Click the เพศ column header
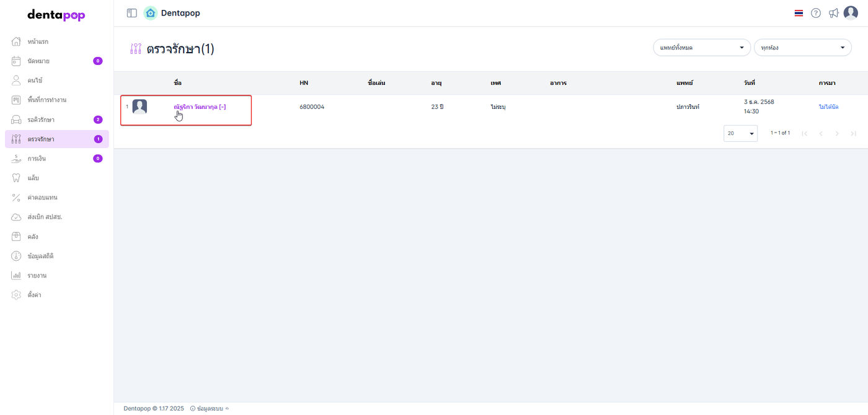868x415 pixels. click(495, 82)
